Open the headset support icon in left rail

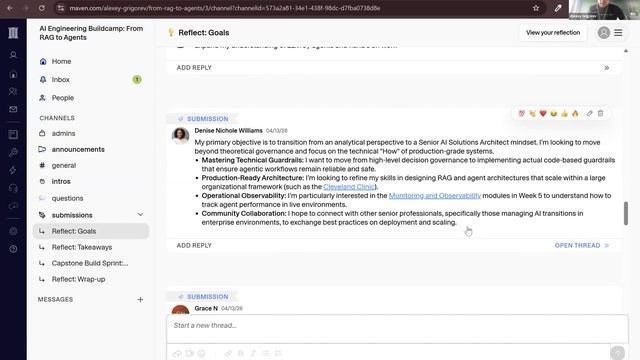point(13,188)
